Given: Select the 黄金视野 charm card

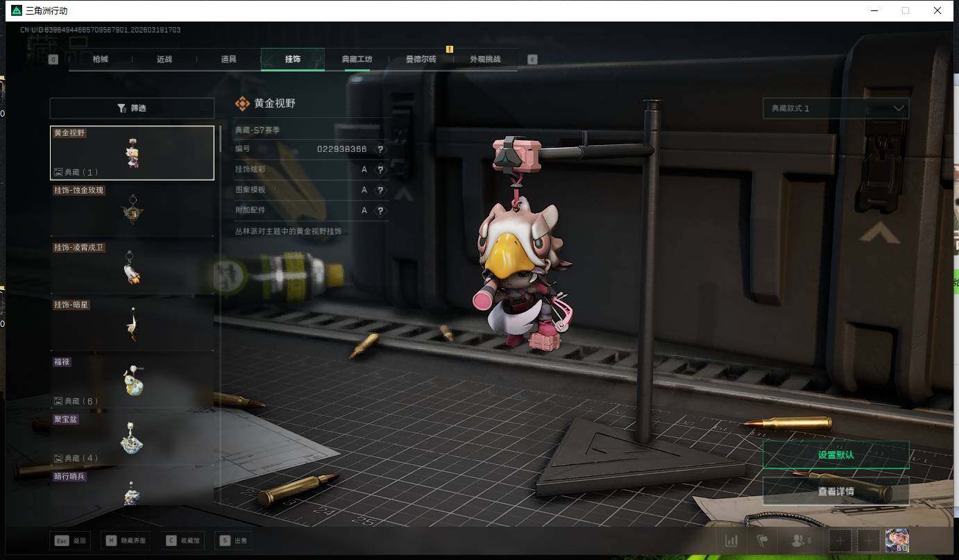Looking at the screenshot, I should click(x=132, y=153).
